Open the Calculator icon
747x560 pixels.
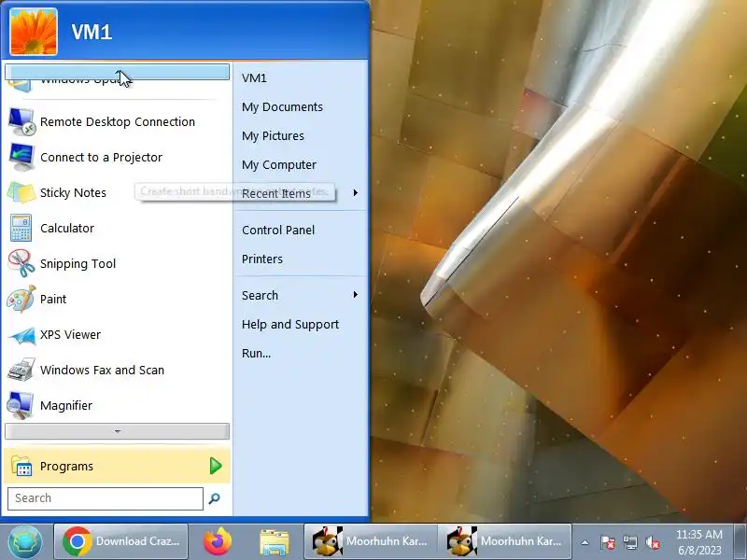point(21,228)
